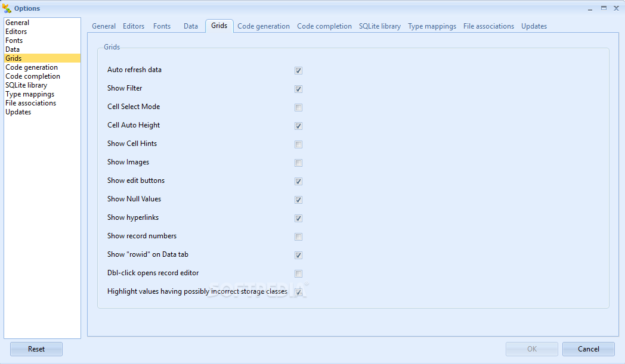
Task: Choose Code completion in the sidebar list
Action: pyautogui.click(x=33, y=76)
